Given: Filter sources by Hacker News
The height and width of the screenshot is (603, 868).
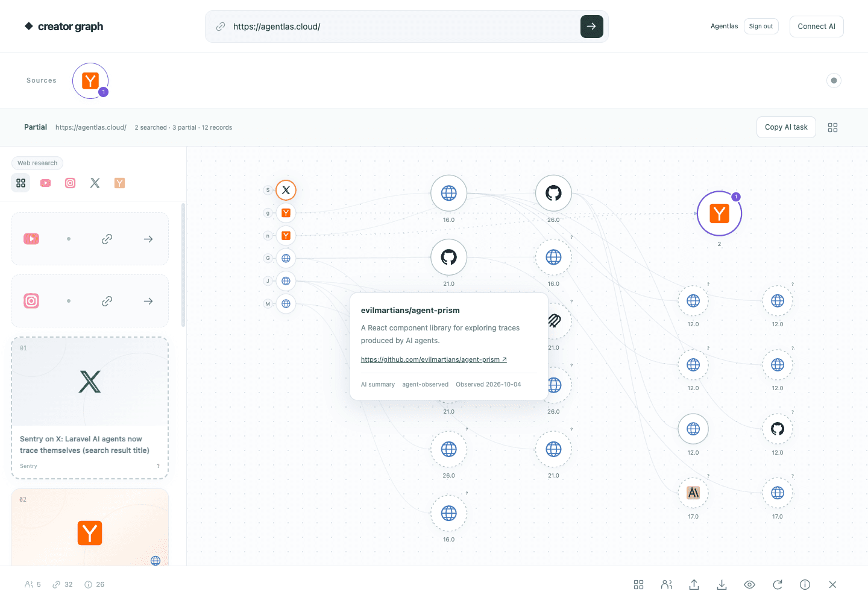Looking at the screenshot, I should (x=120, y=183).
